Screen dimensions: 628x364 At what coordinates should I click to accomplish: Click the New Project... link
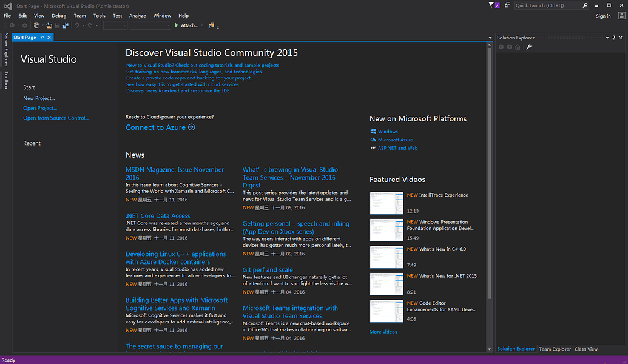pyautogui.click(x=39, y=98)
